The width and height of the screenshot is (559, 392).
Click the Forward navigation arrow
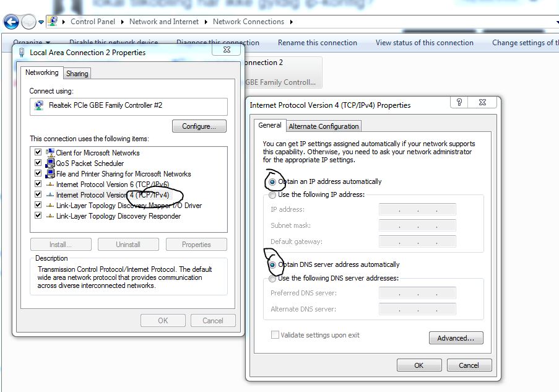coord(28,22)
